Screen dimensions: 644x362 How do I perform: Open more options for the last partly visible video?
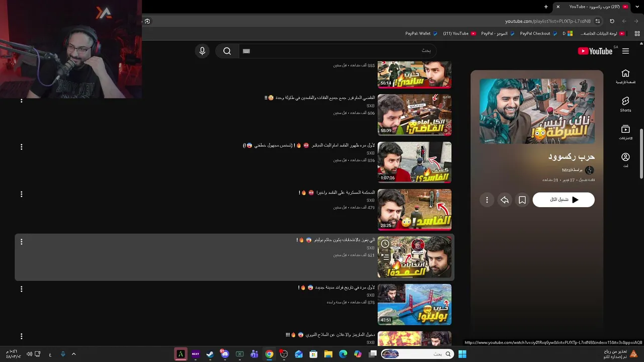[x=21, y=336]
